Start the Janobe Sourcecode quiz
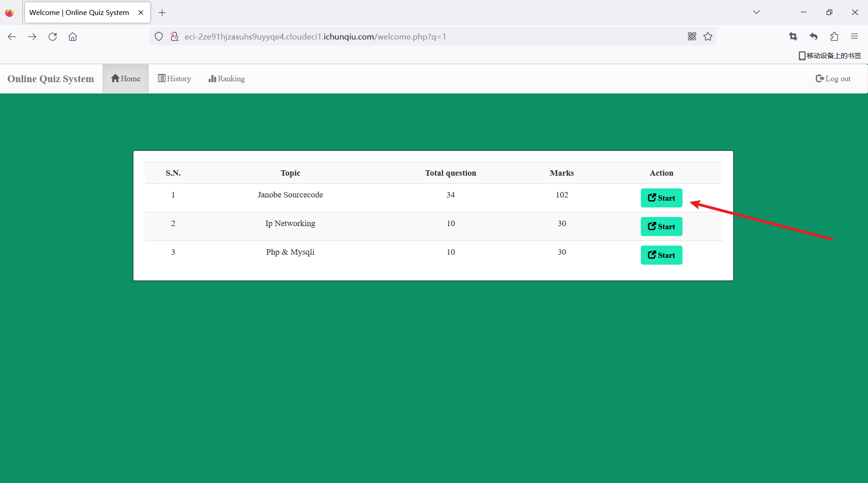The image size is (868, 483). click(x=662, y=198)
